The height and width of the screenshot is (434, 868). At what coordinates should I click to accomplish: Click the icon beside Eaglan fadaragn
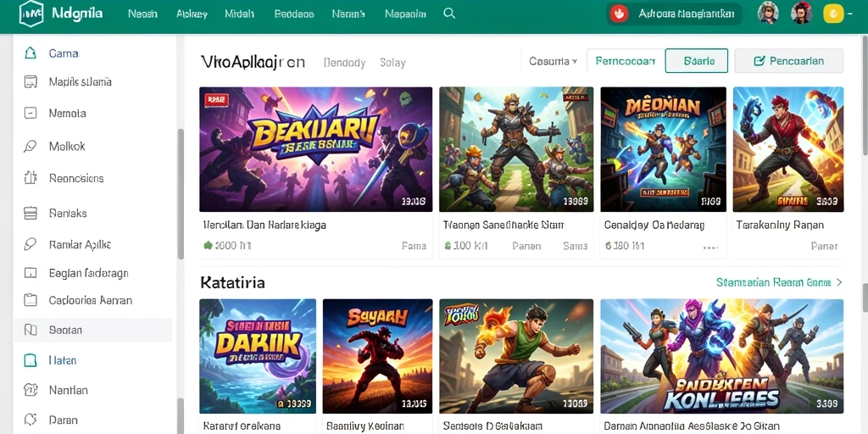click(x=31, y=273)
